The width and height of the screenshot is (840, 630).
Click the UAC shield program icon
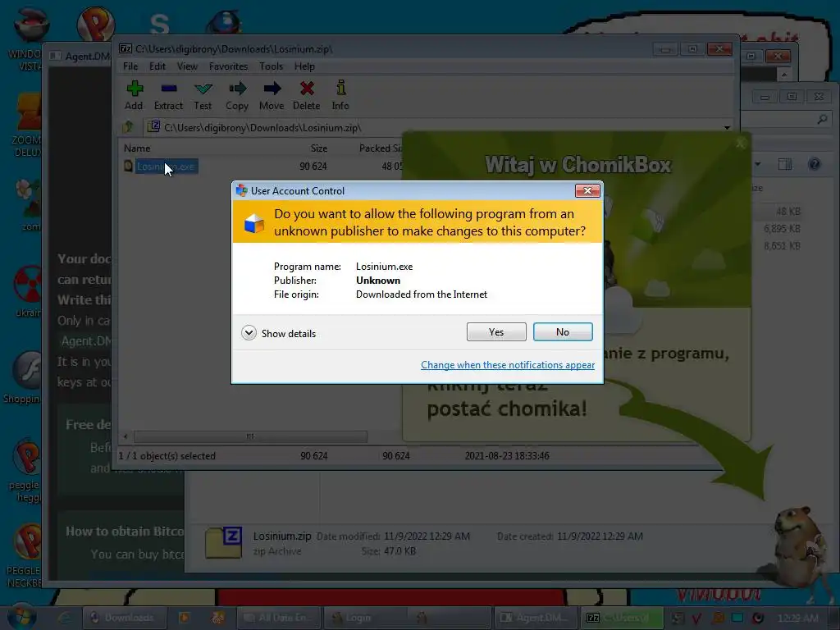254,223
